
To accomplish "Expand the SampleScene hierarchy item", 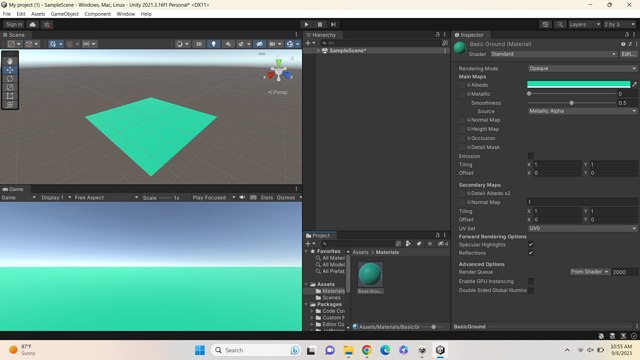I will point(318,51).
